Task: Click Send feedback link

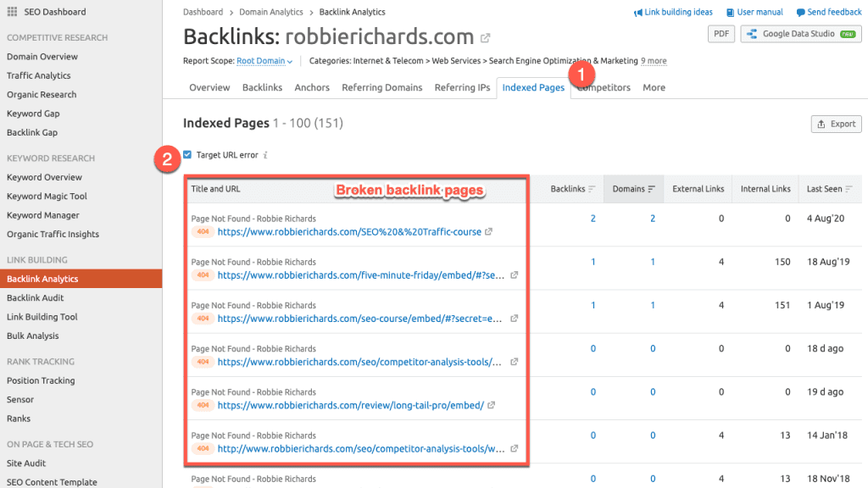Action: pos(829,13)
